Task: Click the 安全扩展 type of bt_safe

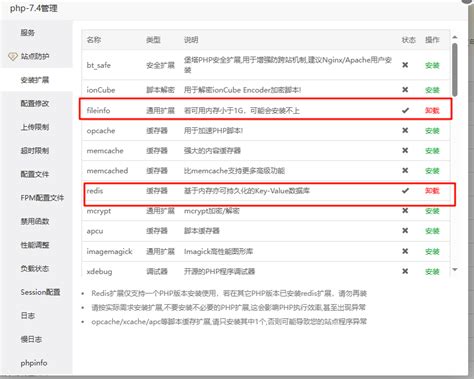Action: pos(160,65)
